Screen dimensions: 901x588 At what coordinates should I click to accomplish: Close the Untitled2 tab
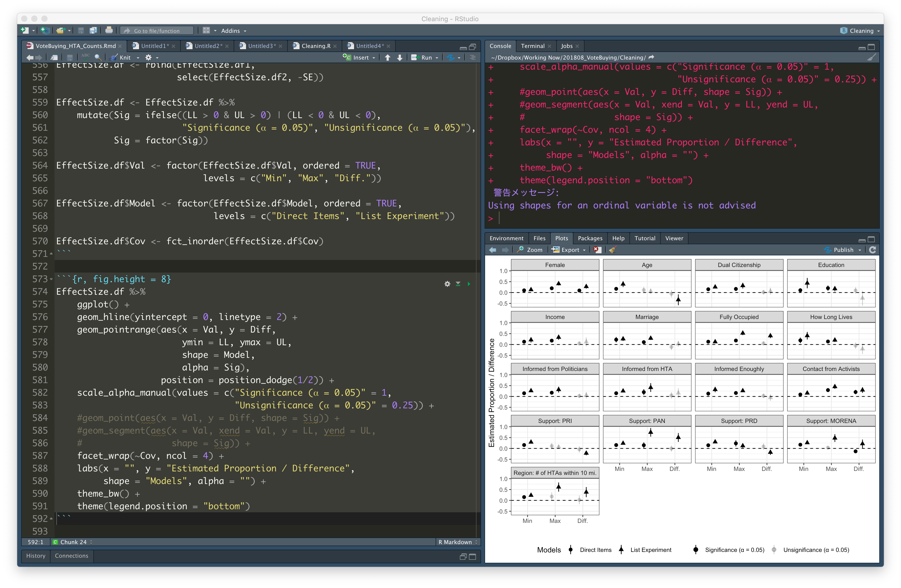[227, 46]
